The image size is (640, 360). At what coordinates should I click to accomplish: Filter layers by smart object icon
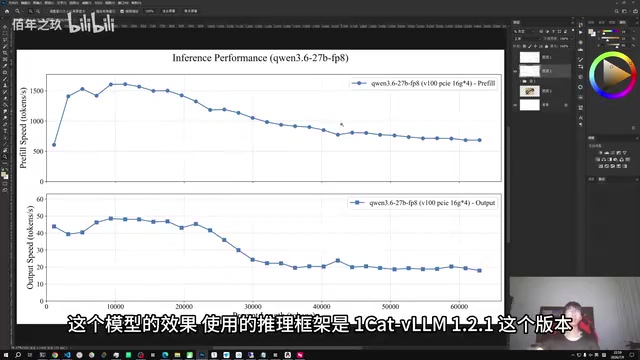point(565,31)
